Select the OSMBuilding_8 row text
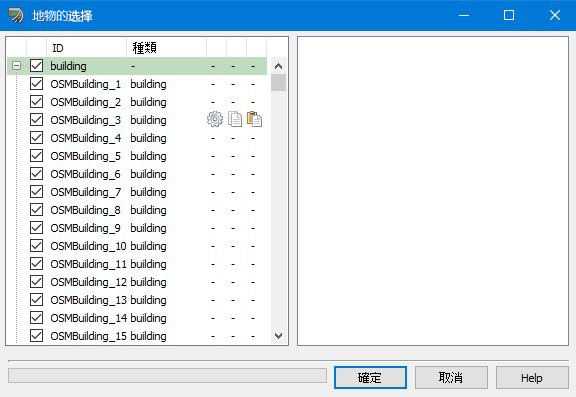Screen dimensions: 576x397 pos(86,210)
